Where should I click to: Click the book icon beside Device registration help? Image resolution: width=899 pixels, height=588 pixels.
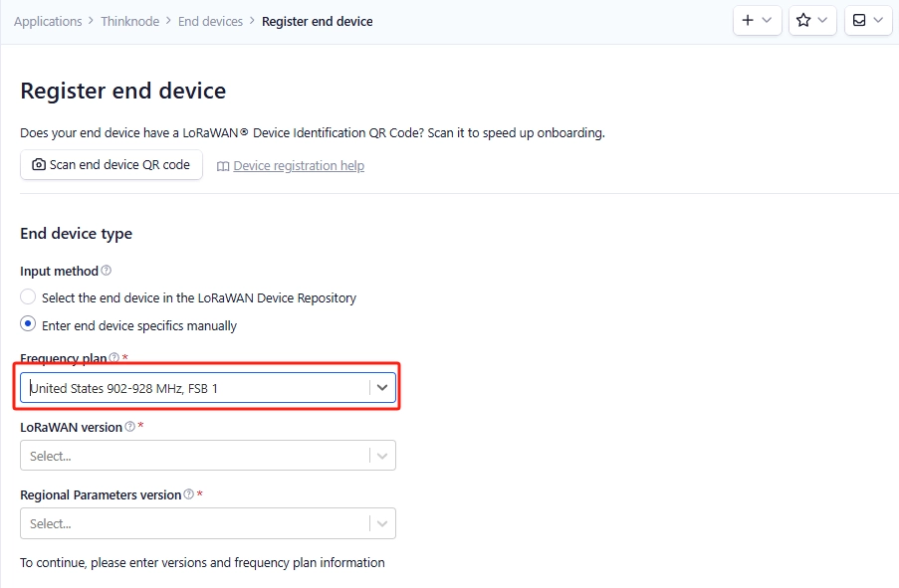(223, 166)
